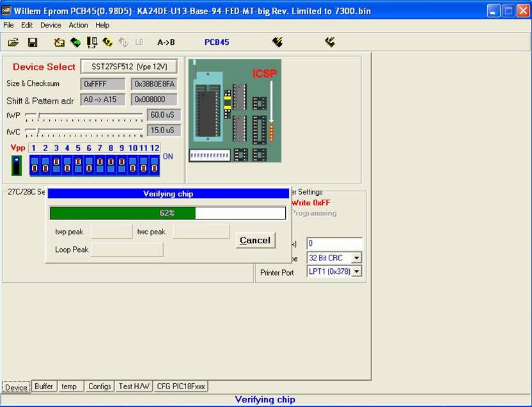This screenshot has width=532, height=407.
Task: Click the Vpp jumper indicator icon
Action: tap(16, 165)
